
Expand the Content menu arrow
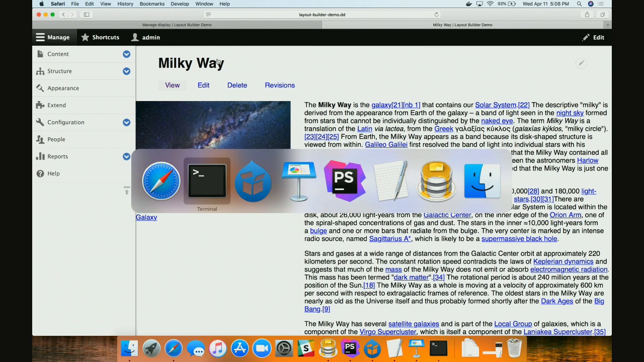coord(126,54)
